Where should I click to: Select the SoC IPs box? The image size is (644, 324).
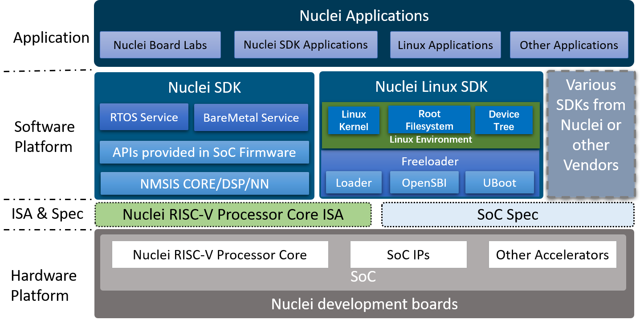pos(408,254)
